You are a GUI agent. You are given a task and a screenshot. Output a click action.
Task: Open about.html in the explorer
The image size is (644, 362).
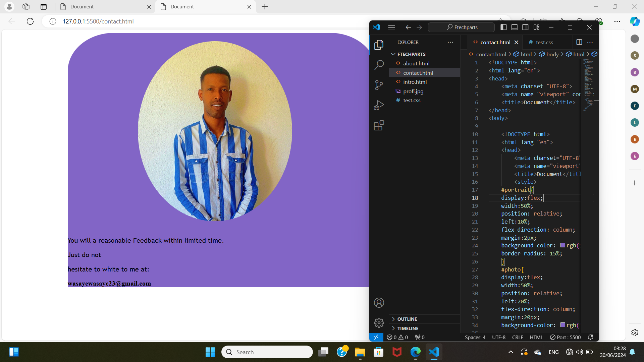[x=416, y=63]
